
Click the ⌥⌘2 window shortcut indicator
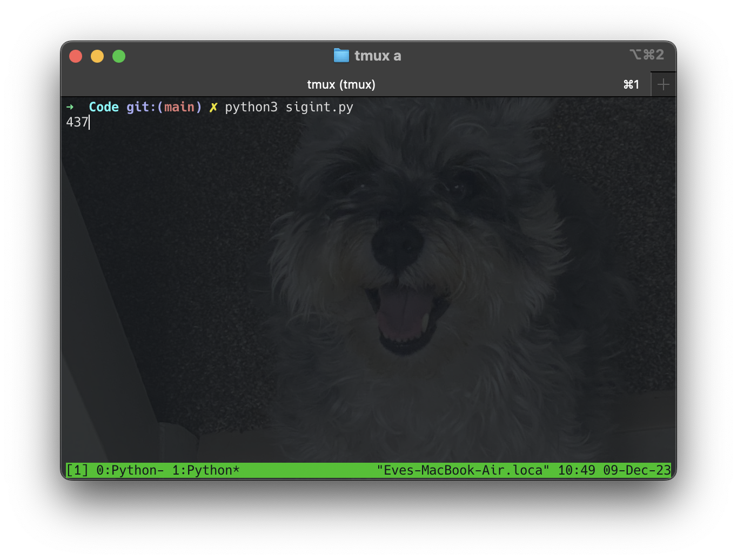646,55
